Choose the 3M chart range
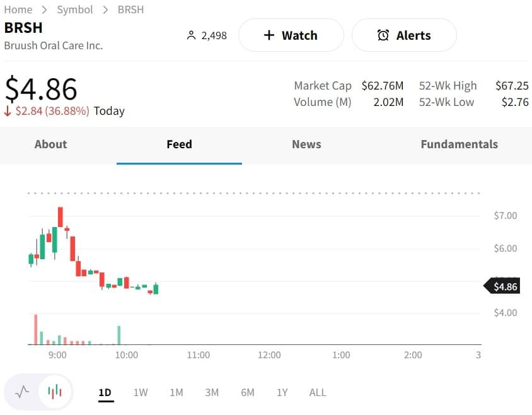The height and width of the screenshot is (415, 532). [212, 392]
